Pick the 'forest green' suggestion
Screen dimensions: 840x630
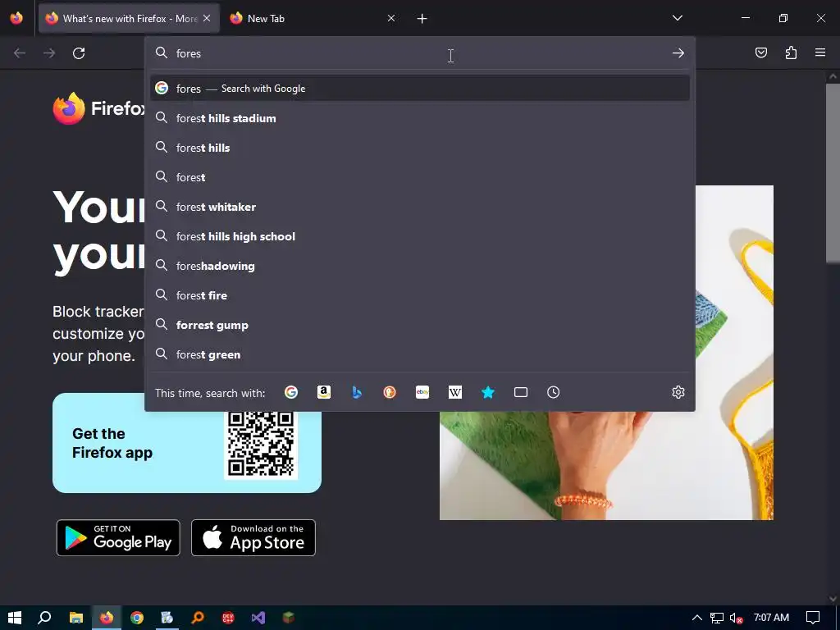click(420, 354)
